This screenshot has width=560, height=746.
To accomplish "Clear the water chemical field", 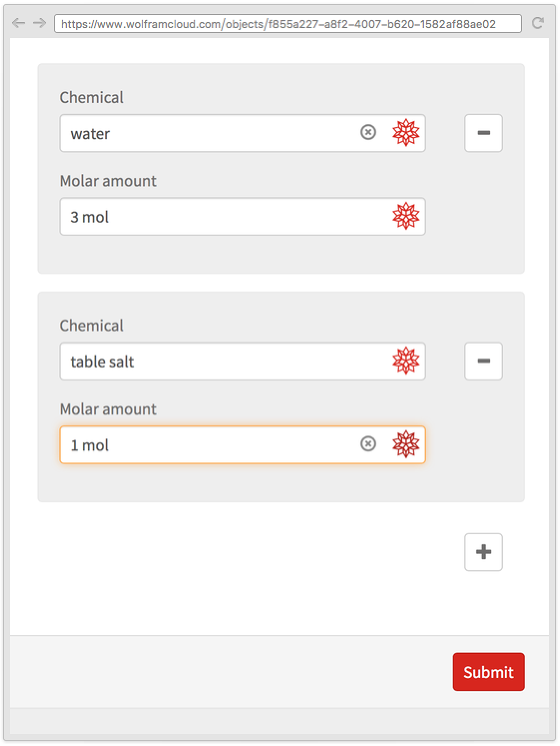I will (368, 132).
